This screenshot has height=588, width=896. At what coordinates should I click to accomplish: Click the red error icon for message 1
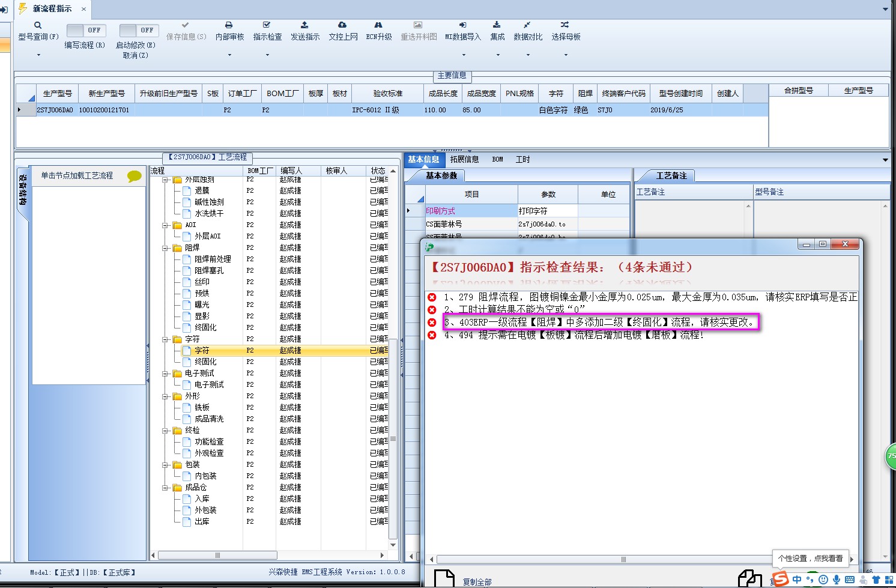click(432, 297)
